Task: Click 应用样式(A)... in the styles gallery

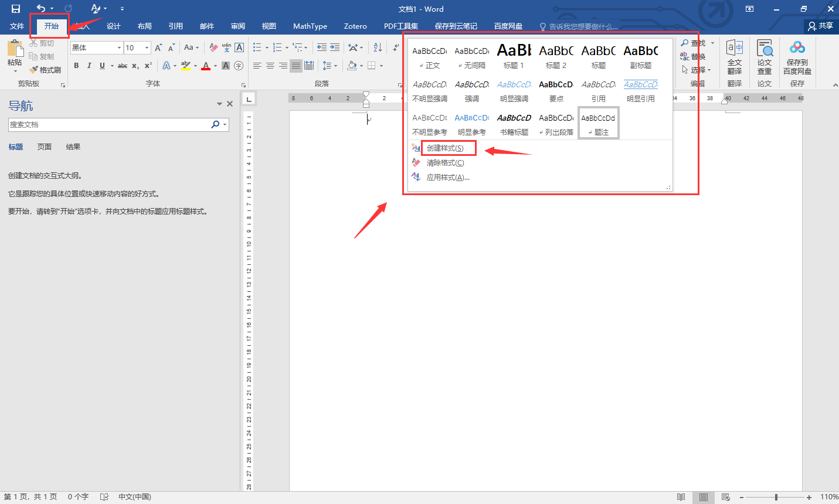Action: click(448, 178)
